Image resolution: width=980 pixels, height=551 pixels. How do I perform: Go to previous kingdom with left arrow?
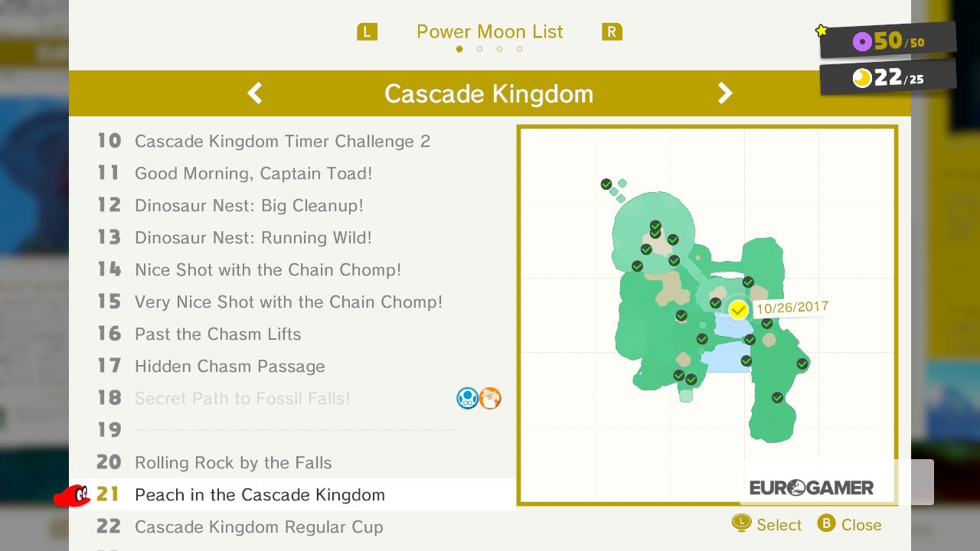[x=255, y=93]
